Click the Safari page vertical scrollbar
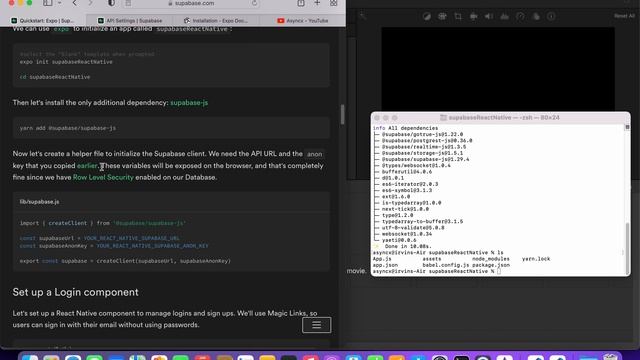This screenshot has width=640, height=360. pos(342,114)
